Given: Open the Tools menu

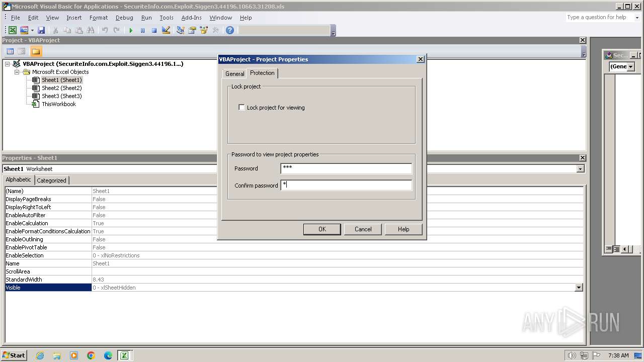Looking at the screenshot, I should pos(167,18).
